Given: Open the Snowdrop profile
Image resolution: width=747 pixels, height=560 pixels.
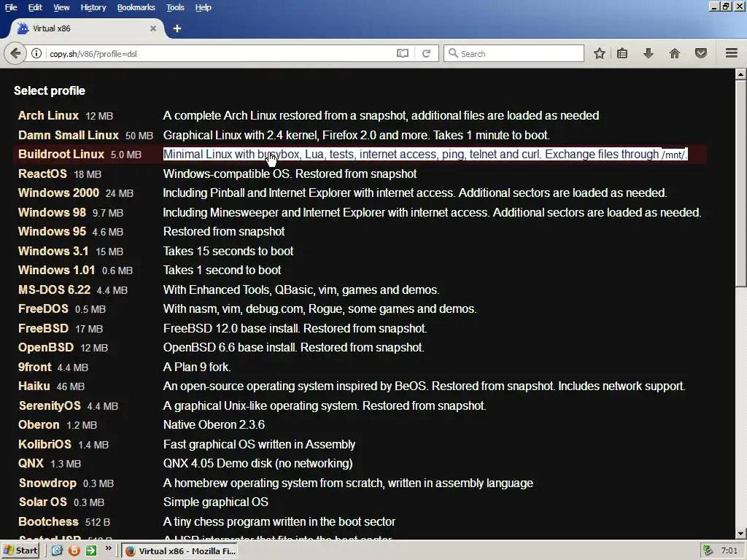Looking at the screenshot, I should coord(47,483).
